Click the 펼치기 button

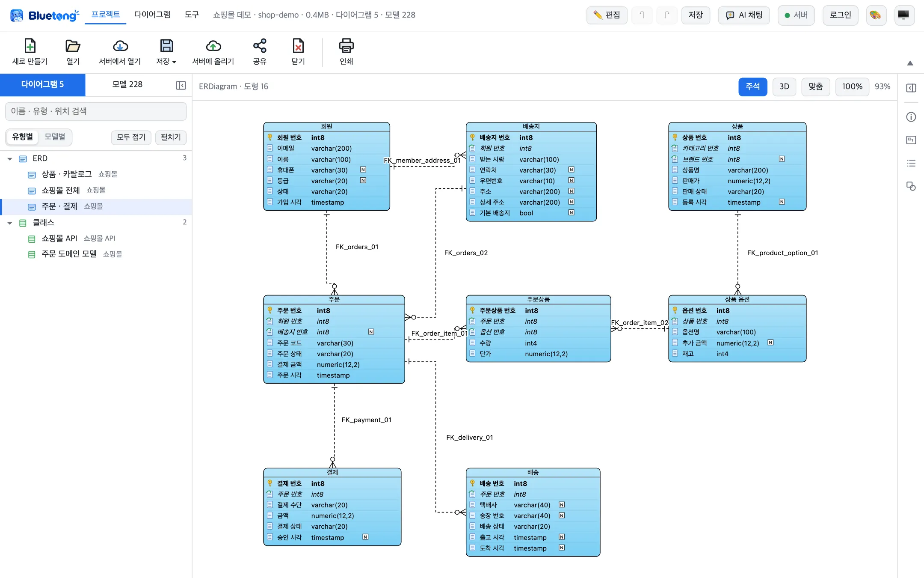pyautogui.click(x=171, y=137)
